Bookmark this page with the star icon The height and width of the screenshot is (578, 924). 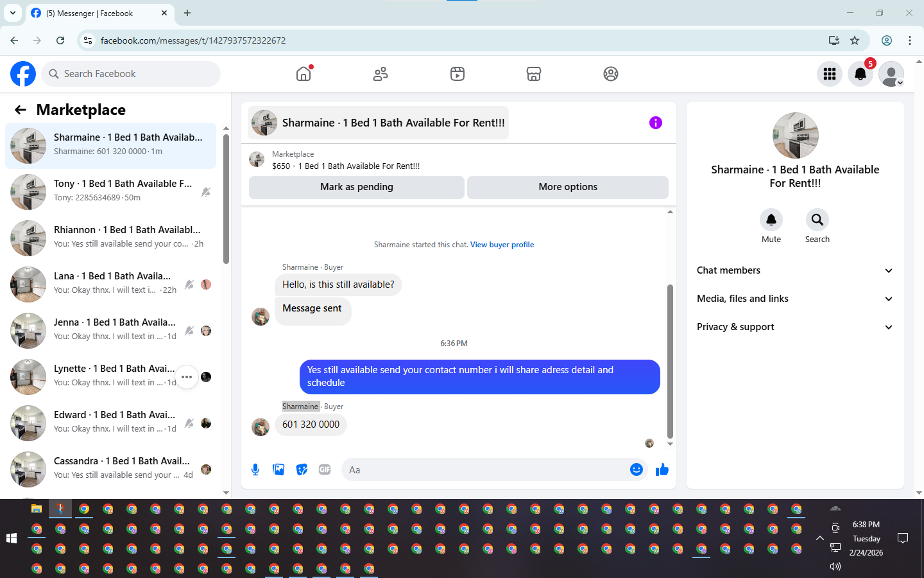click(855, 40)
